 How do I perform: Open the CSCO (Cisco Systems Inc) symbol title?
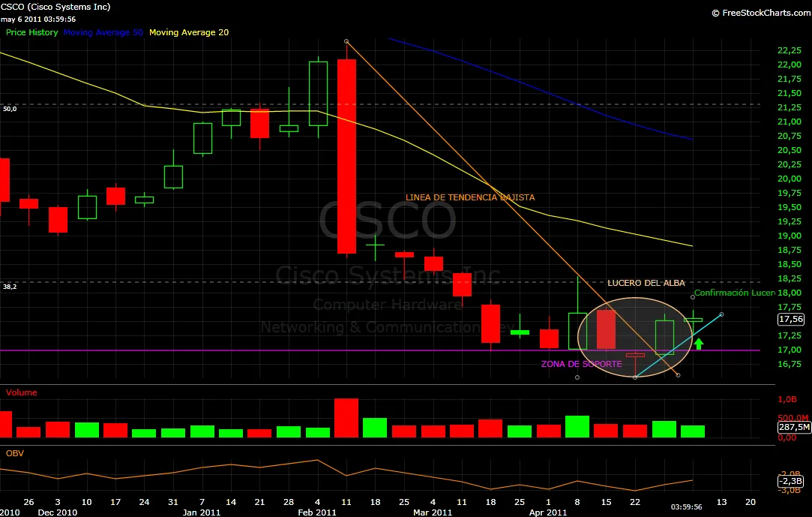57,7
